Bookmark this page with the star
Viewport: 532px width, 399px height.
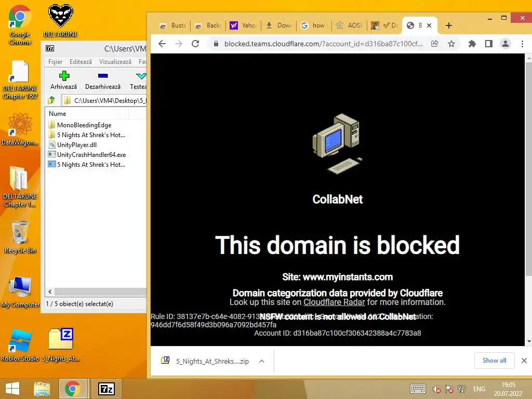click(x=451, y=44)
